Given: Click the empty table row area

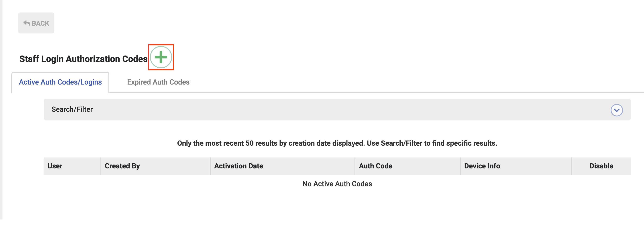Looking at the screenshot, I should point(337,184).
